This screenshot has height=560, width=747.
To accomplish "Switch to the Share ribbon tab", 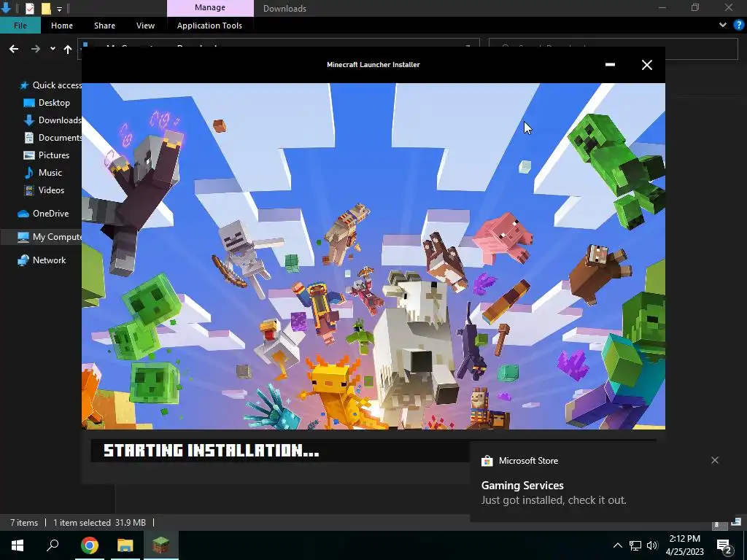I will [104, 26].
